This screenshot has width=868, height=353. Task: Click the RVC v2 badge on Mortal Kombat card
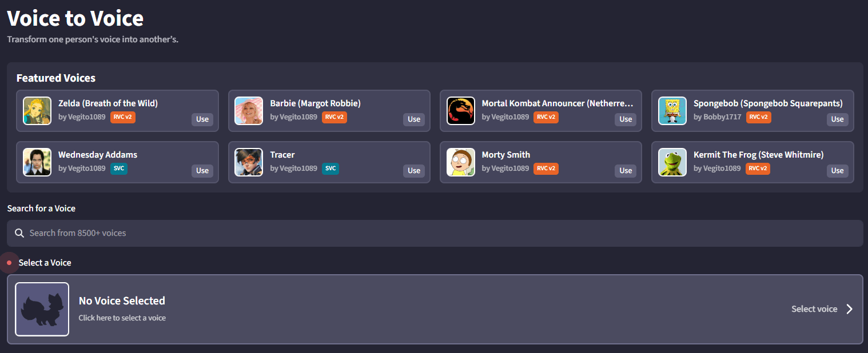(546, 117)
